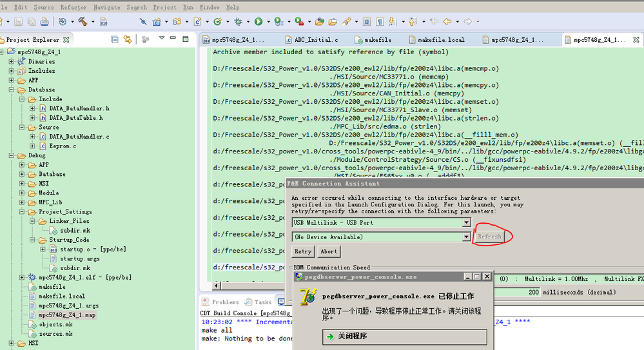Collapse the Debug folder node
This screenshot has height=350, width=644.
point(12,155)
